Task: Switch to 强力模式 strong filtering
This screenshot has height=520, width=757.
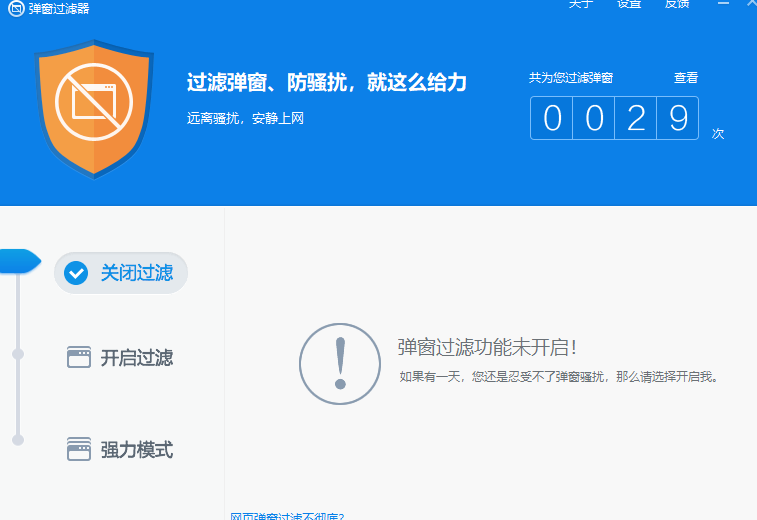Action: click(x=136, y=450)
